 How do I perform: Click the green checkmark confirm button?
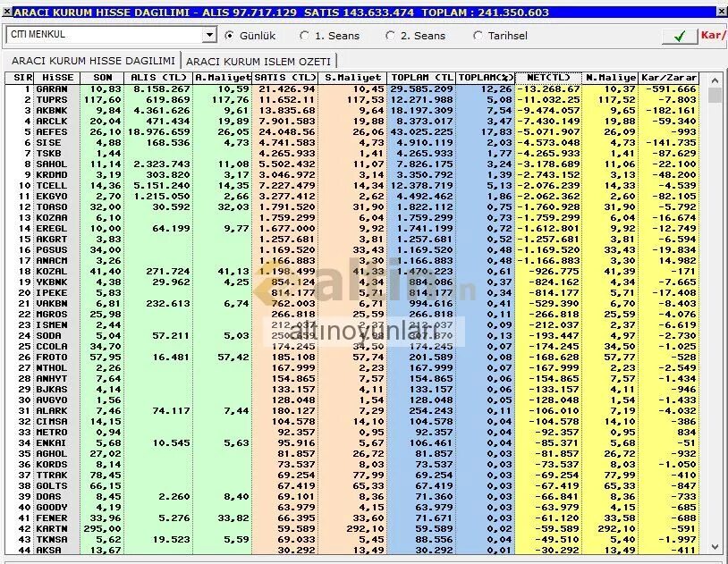coord(680,36)
